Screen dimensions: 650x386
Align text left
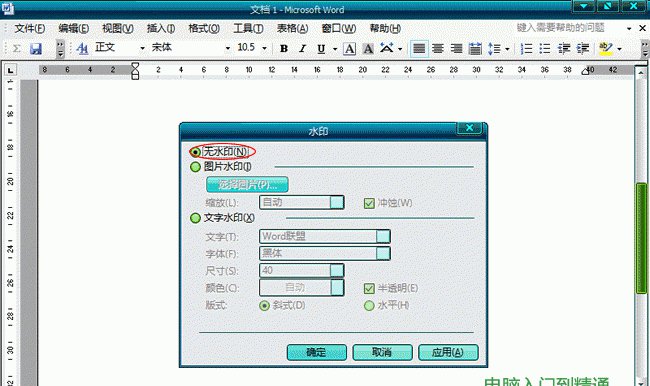pos(419,49)
